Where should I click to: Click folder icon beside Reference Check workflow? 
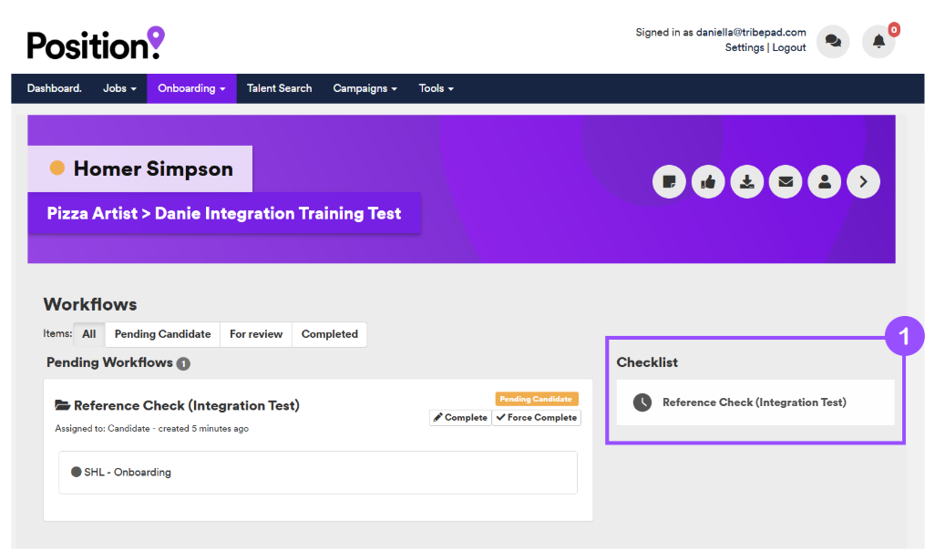pyautogui.click(x=63, y=405)
